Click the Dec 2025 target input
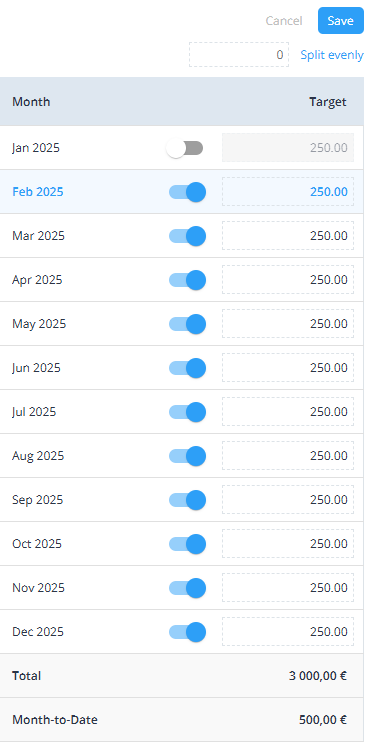The width and height of the screenshot is (380, 749). point(288,631)
